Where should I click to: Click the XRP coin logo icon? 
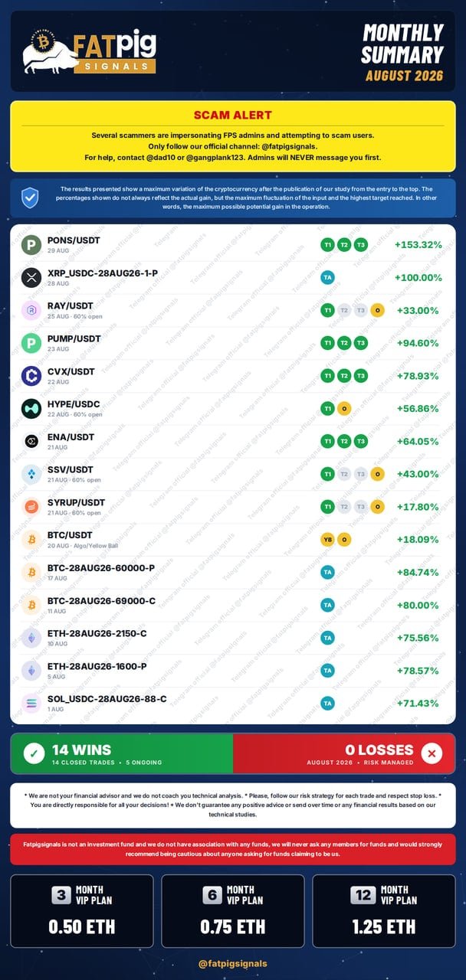pyautogui.click(x=31, y=278)
